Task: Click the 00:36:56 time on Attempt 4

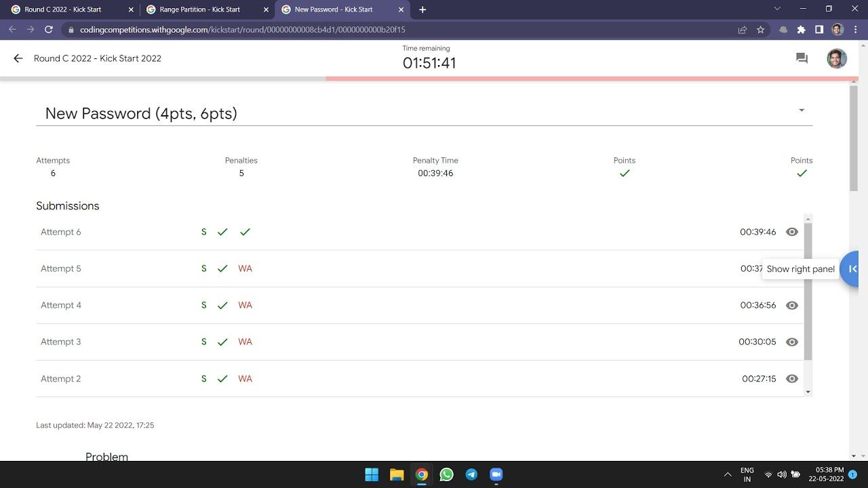Action: [758, 305]
